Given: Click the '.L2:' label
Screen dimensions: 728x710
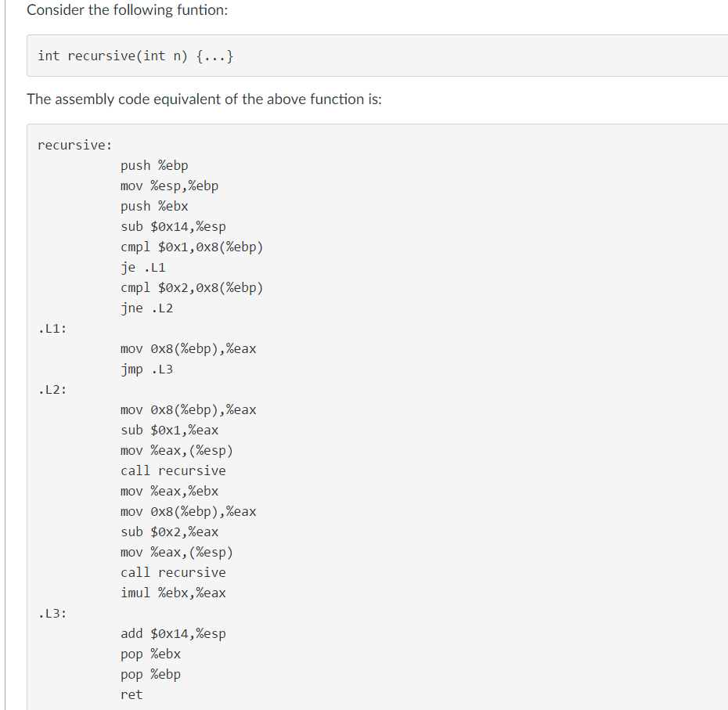Looking at the screenshot, I should tap(52, 390).
